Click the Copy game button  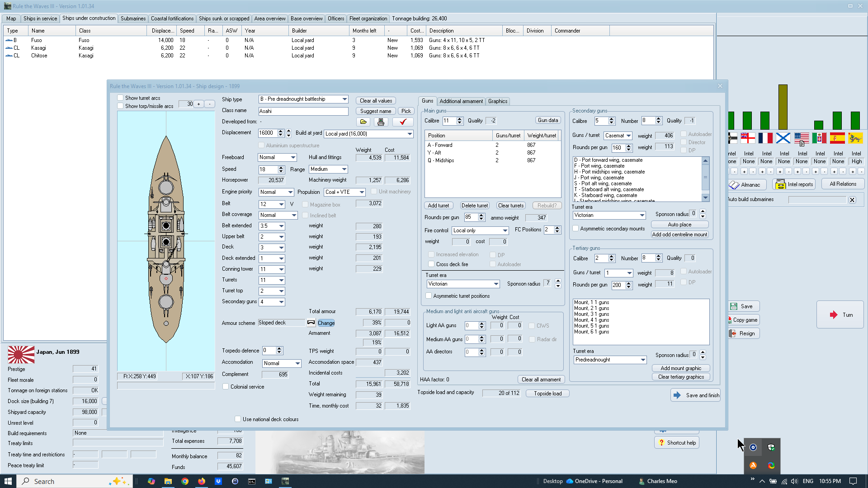point(744,320)
